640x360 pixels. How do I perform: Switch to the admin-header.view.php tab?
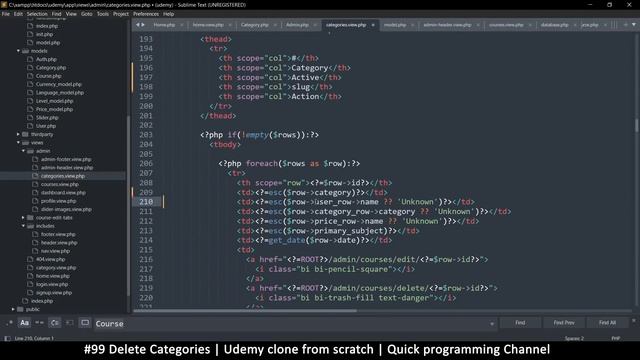pyautogui.click(x=447, y=25)
